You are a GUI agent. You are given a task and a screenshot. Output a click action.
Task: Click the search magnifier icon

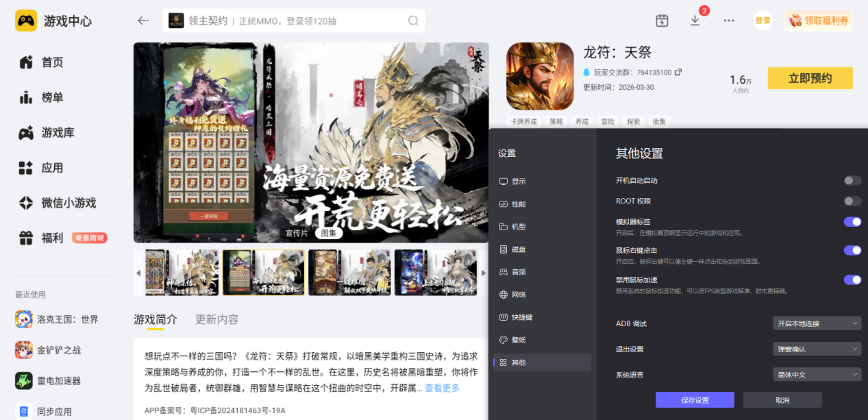click(413, 21)
